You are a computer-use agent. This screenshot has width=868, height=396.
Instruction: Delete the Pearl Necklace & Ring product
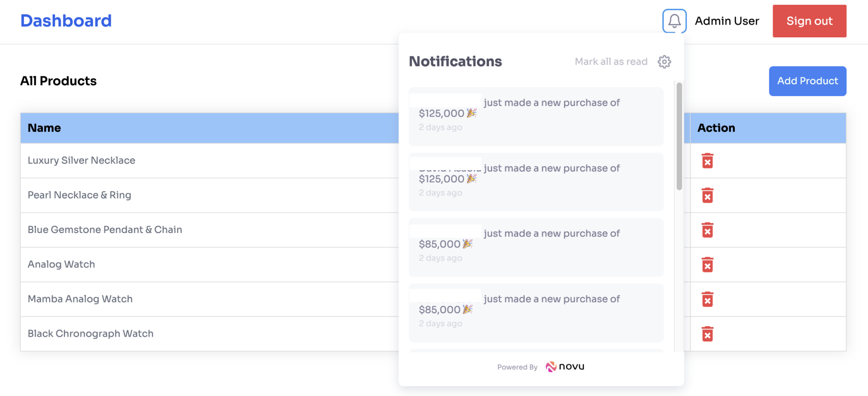click(x=708, y=195)
